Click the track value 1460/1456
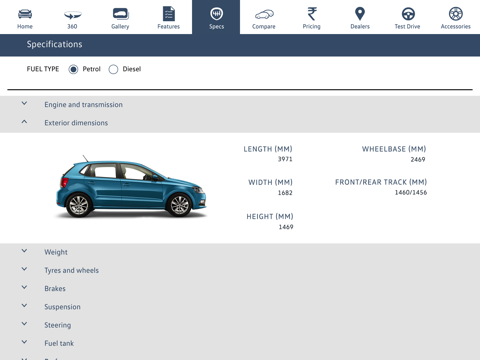The height and width of the screenshot is (360, 480). [x=411, y=193]
